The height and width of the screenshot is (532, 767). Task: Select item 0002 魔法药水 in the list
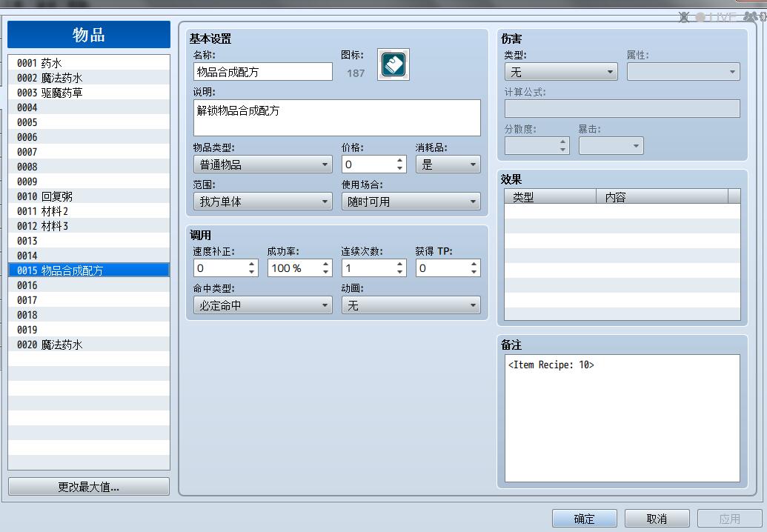[x=89, y=78]
